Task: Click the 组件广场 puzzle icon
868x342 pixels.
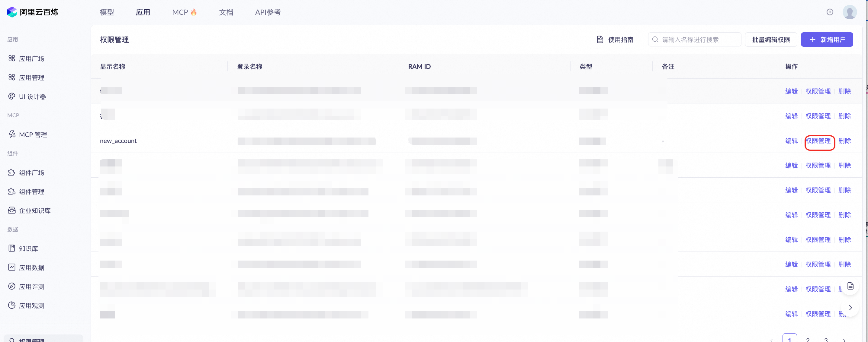Action: pos(12,172)
